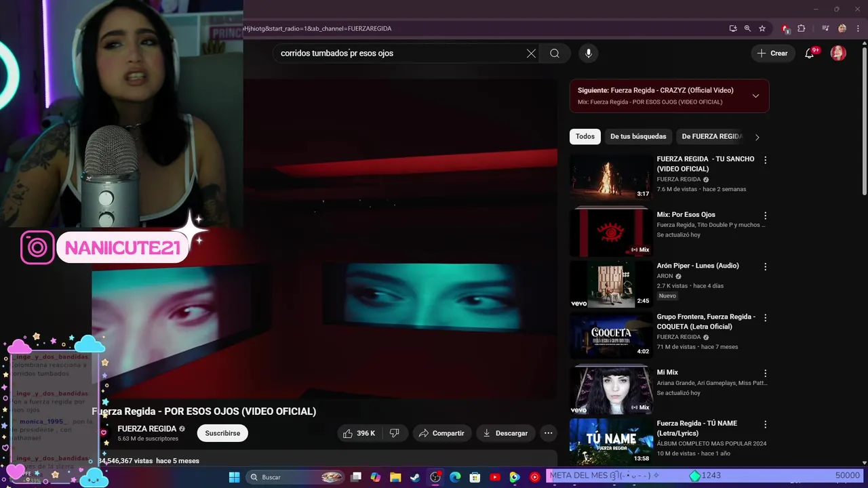Screen dimensions: 868x488
Task: Bookmark this page with the star
Action: click(762, 28)
